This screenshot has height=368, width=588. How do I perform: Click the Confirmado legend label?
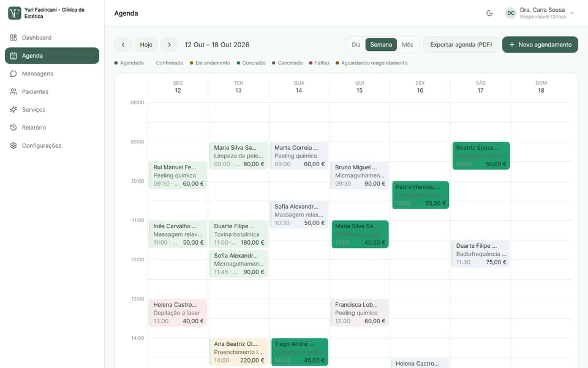170,63
